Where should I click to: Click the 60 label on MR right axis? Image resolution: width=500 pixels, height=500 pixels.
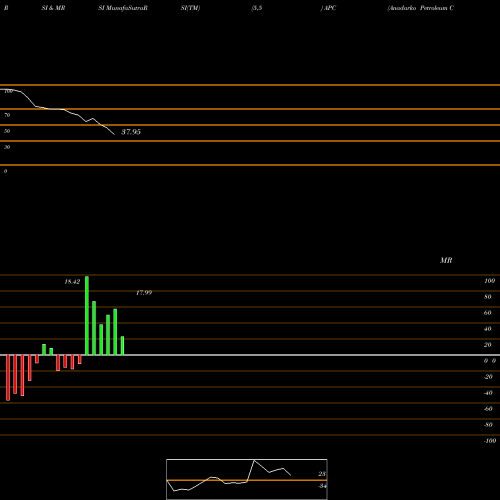tap(487, 313)
